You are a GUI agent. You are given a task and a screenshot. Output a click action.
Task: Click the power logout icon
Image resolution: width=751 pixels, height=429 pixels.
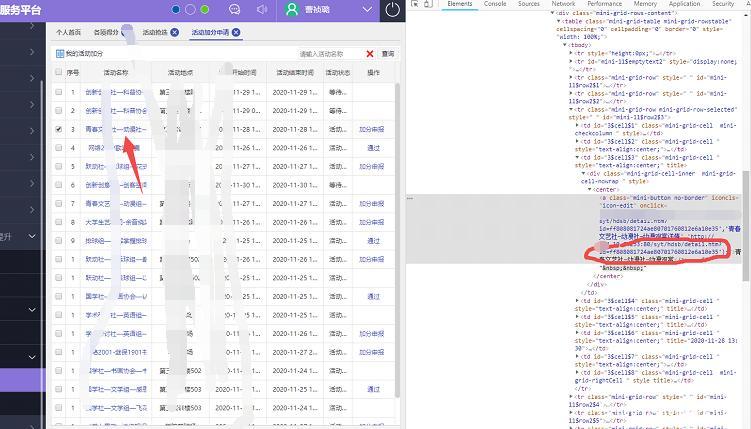tap(393, 10)
